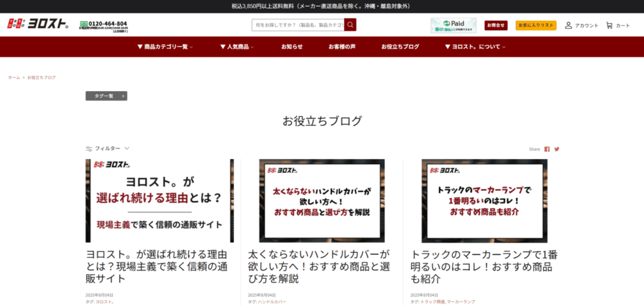Click the お役立ちブログ page heading
The image size is (644, 306).
(322, 121)
